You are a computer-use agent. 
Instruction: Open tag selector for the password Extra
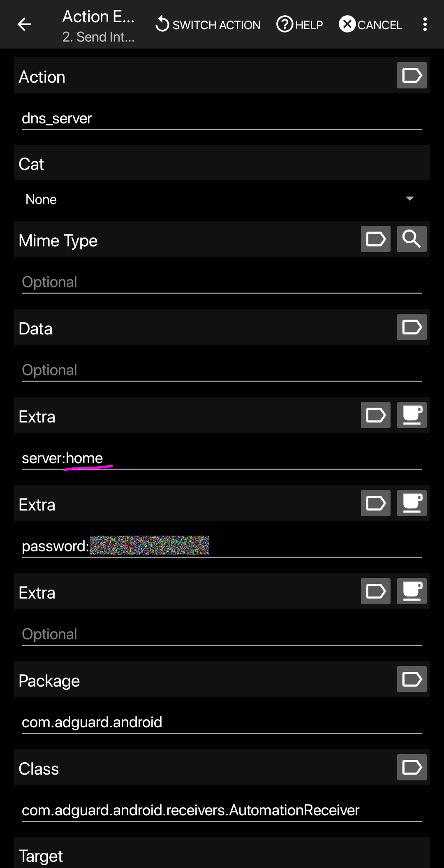(x=375, y=503)
